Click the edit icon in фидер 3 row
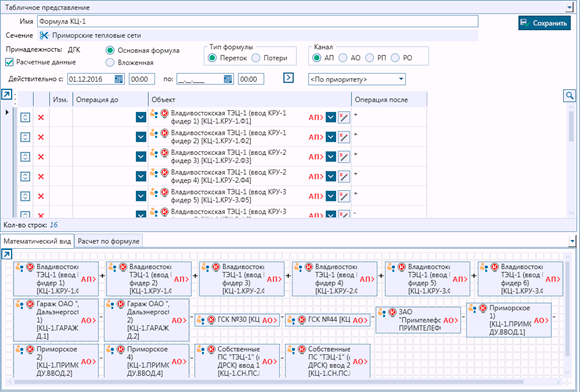 coord(344,157)
